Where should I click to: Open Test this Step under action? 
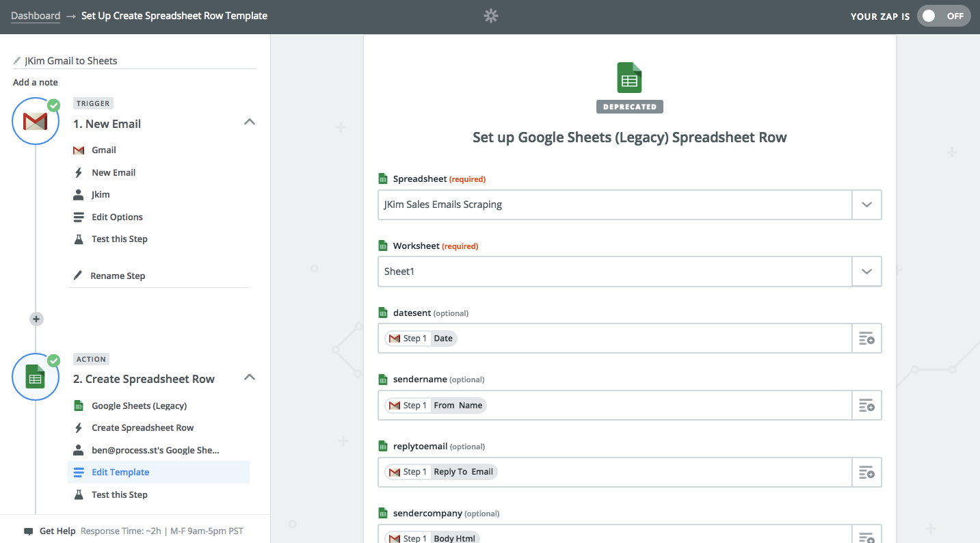[x=119, y=494]
